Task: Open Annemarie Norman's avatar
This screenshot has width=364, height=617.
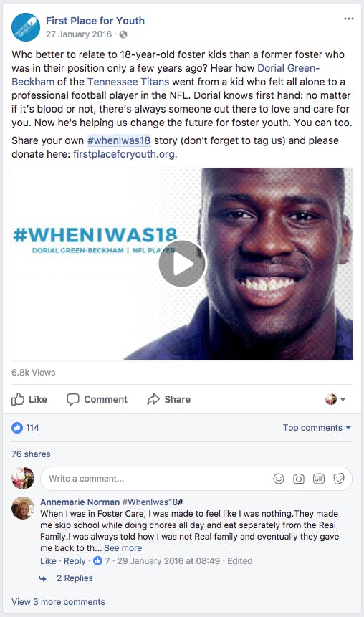Action: [23, 508]
